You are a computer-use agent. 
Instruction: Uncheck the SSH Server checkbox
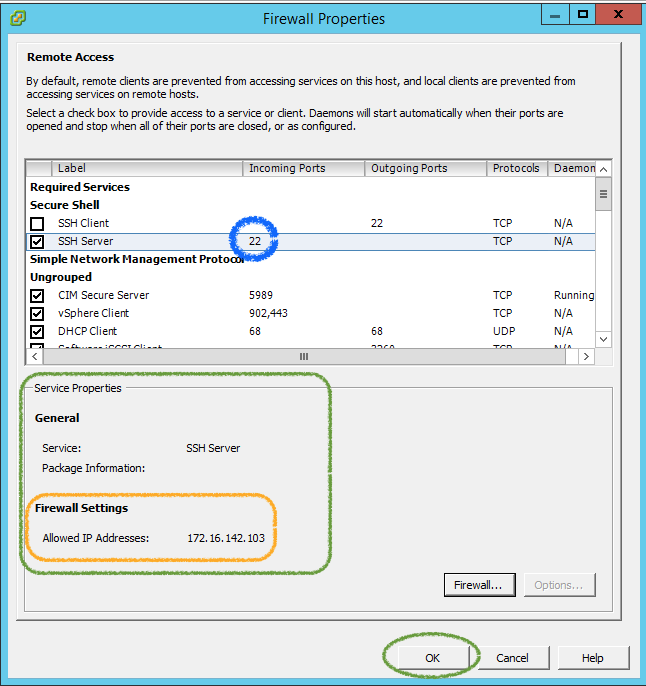[x=37, y=241]
